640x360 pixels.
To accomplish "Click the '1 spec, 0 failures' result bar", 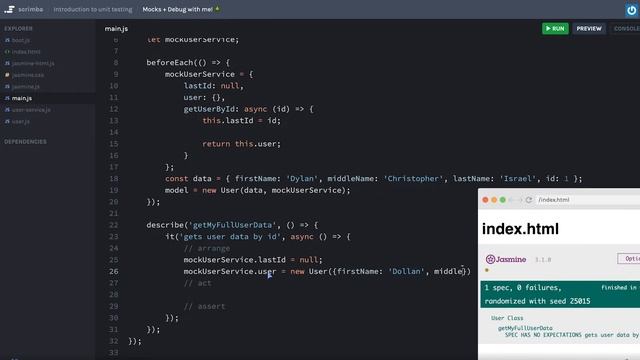I will click(x=560, y=294).
